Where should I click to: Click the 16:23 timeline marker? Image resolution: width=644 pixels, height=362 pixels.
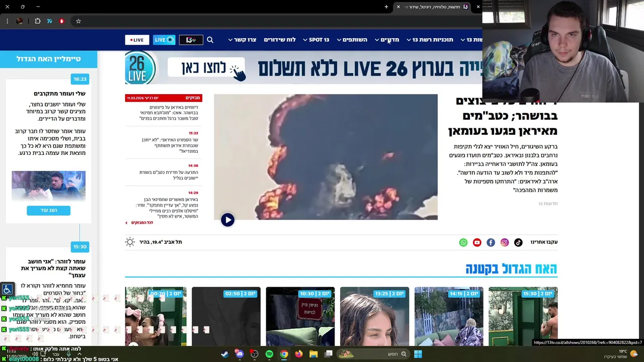tap(80, 79)
